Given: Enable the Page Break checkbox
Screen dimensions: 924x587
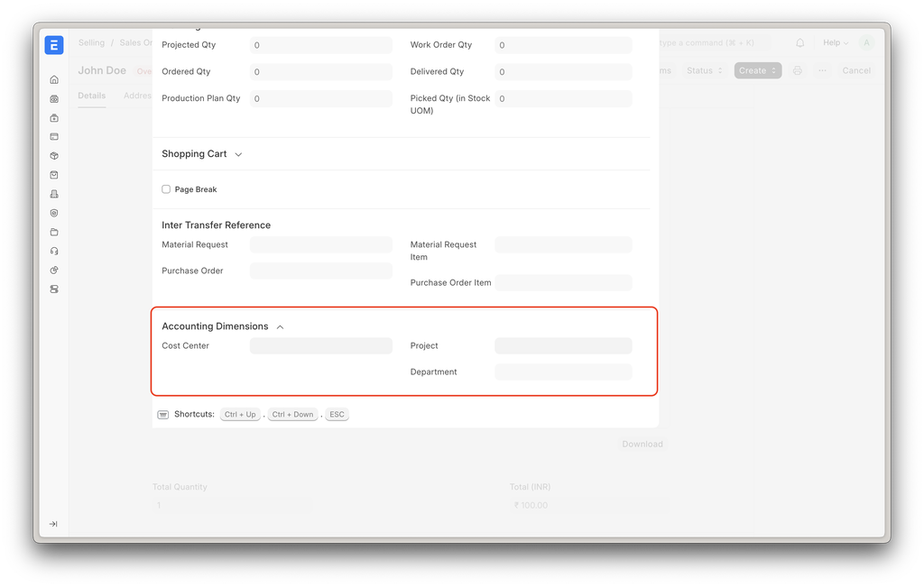Looking at the screenshot, I should [x=166, y=189].
